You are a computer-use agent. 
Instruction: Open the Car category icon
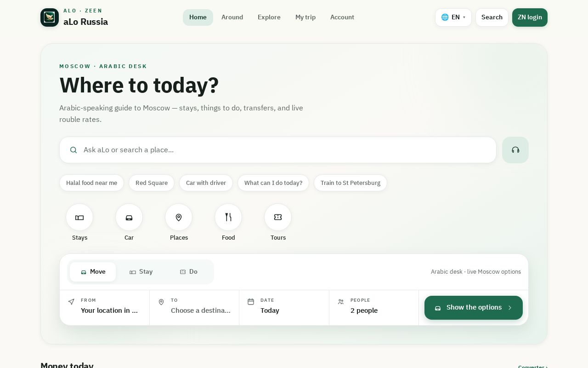(129, 217)
